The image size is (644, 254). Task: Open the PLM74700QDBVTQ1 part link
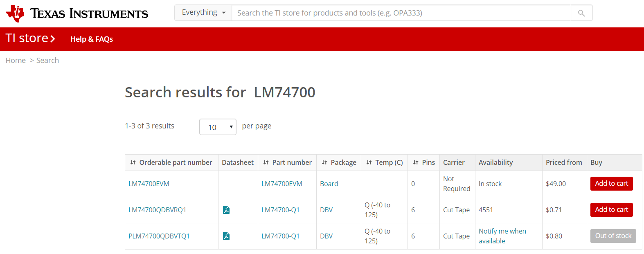pos(159,236)
